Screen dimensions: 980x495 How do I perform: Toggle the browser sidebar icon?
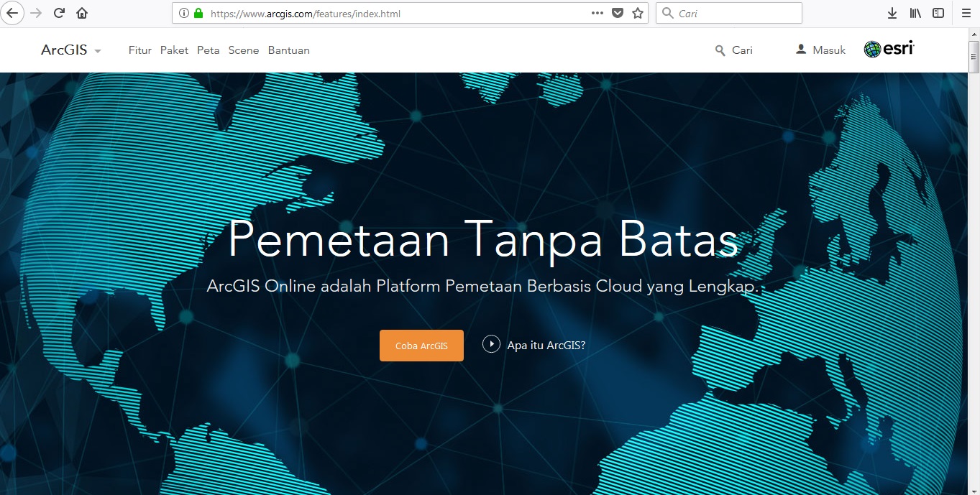[938, 13]
